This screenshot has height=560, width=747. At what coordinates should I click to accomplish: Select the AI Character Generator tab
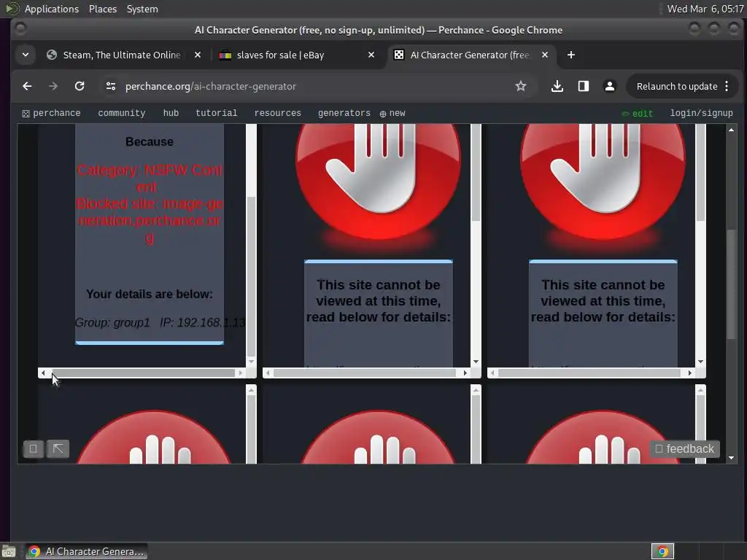469,55
